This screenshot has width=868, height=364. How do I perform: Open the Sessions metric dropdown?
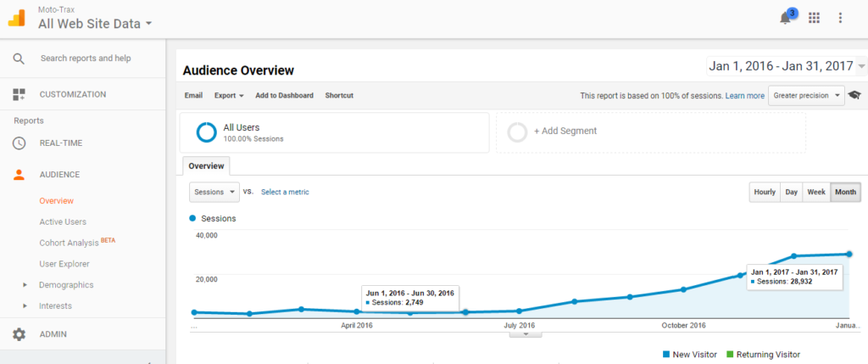(214, 192)
